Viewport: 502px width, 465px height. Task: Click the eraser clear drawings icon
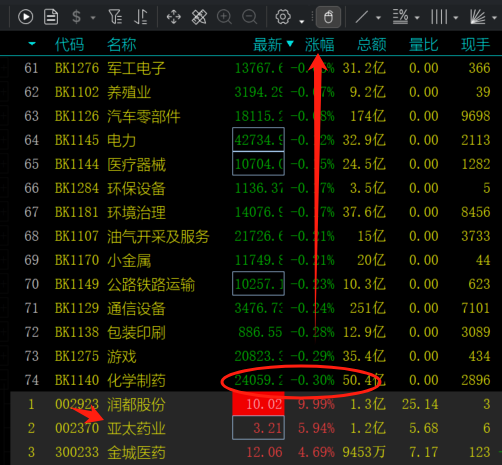[x=199, y=17]
